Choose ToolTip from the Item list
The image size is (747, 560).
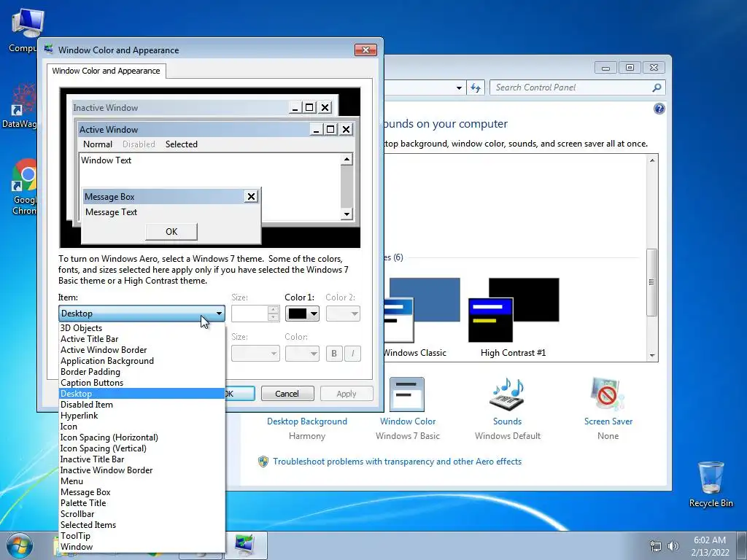point(142,536)
